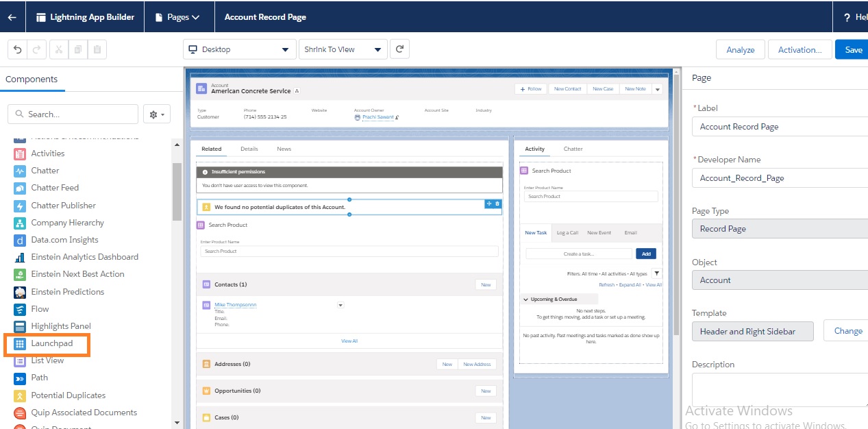This screenshot has height=429, width=868.
Task: Click the Copy icon in toolbar
Action: coord(78,49)
